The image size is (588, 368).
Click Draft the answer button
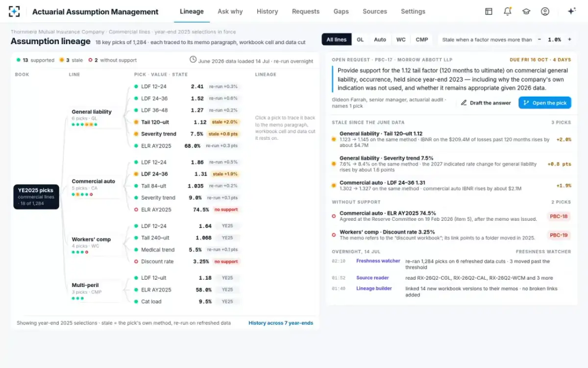click(x=486, y=103)
